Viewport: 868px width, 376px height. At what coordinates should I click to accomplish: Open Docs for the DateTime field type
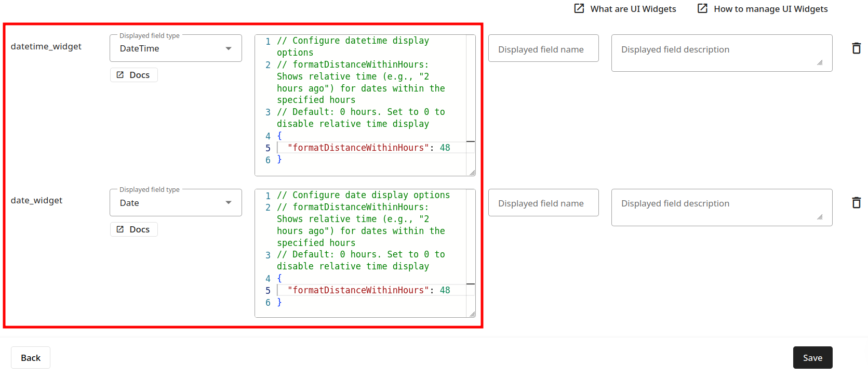[x=133, y=75]
